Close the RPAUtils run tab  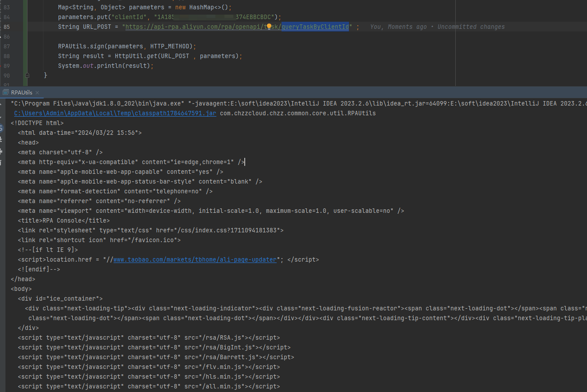pyautogui.click(x=37, y=93)
